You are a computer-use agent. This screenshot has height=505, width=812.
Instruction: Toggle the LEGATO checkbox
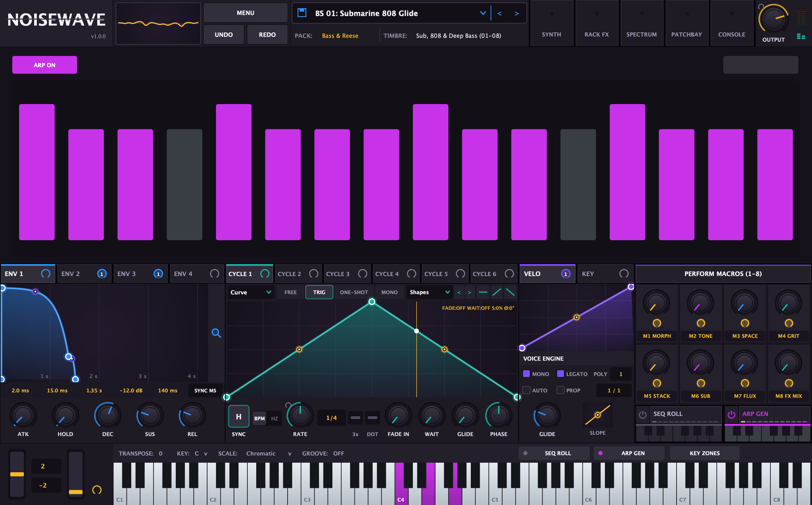click(x=561, y=374)
